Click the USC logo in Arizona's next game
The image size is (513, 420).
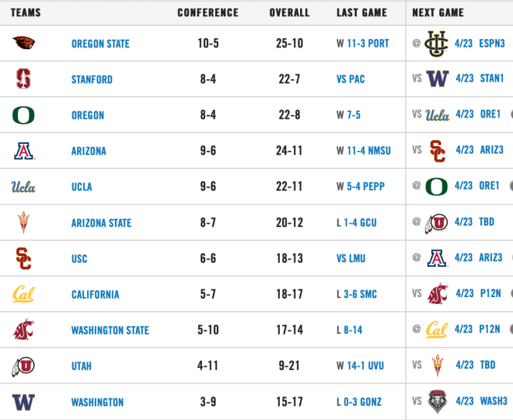coord(438,151)
